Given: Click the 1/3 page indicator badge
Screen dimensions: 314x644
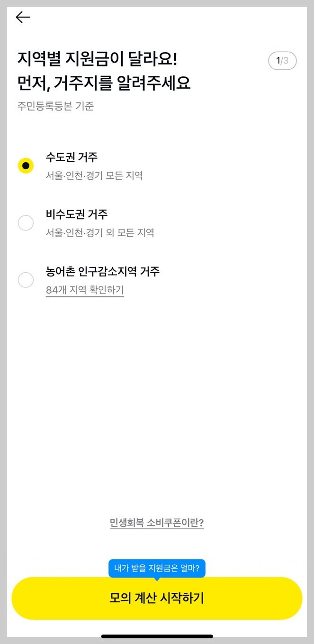Looking at the screenshot, I should point(282,61).
